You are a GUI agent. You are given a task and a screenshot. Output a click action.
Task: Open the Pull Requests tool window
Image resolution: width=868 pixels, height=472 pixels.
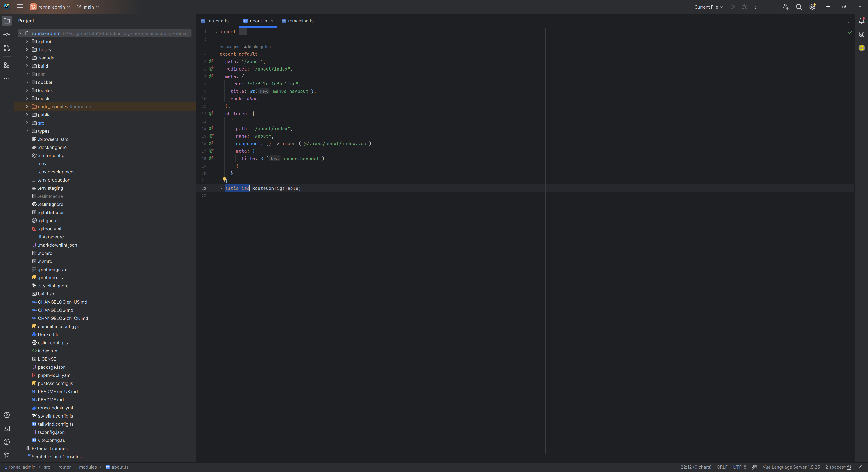pyautogui.click(x=7, y=48)
